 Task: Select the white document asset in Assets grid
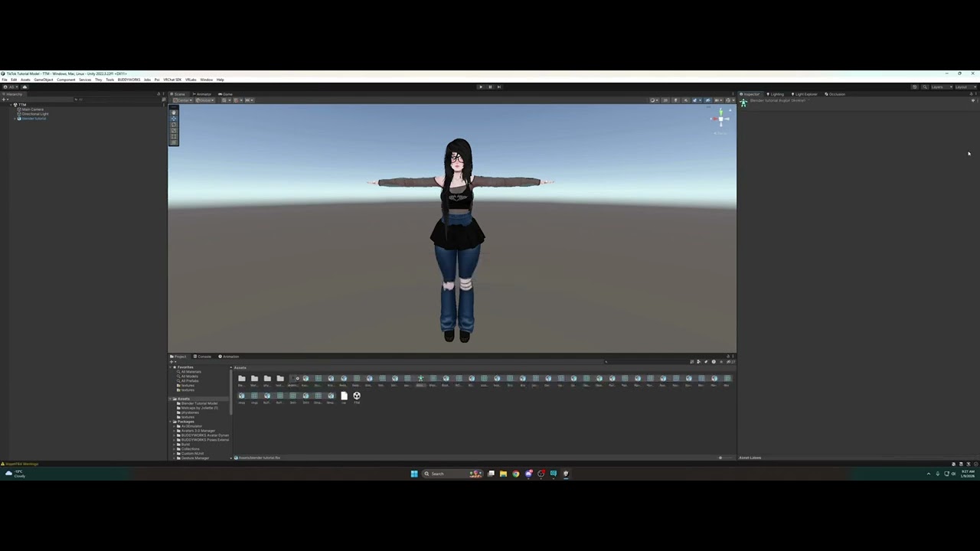(345, 396)
